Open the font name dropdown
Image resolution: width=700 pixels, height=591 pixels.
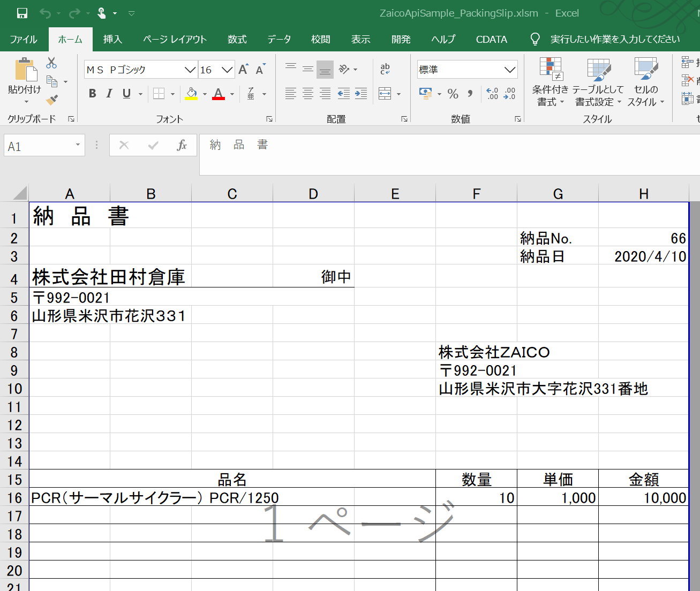(x=190, y=70)
